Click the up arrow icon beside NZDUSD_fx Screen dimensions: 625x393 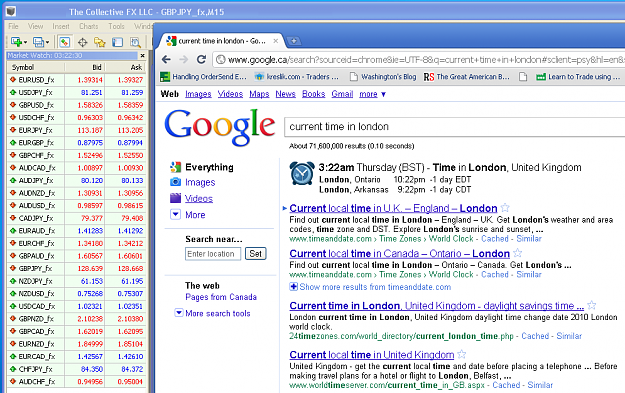point(13,294)
